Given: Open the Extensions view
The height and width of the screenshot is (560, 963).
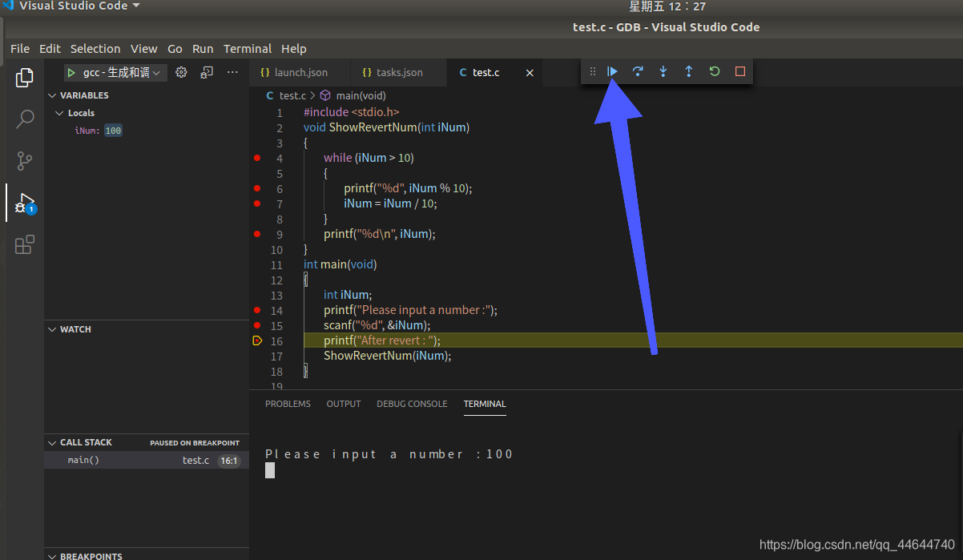Looking at the screenshot, I should click(25, 244).
